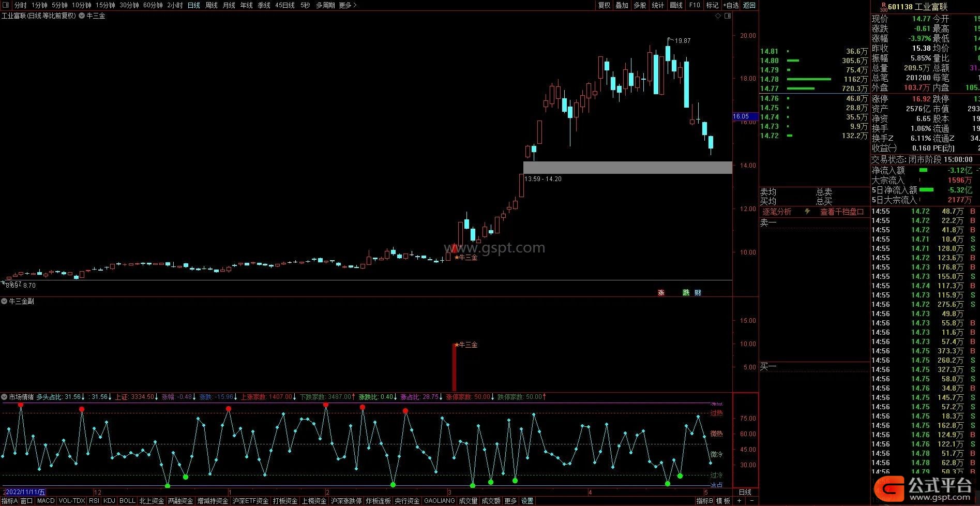Click the 19.87 high price label
The height and width of the screenshot is (506, 980).
point(683,41)
